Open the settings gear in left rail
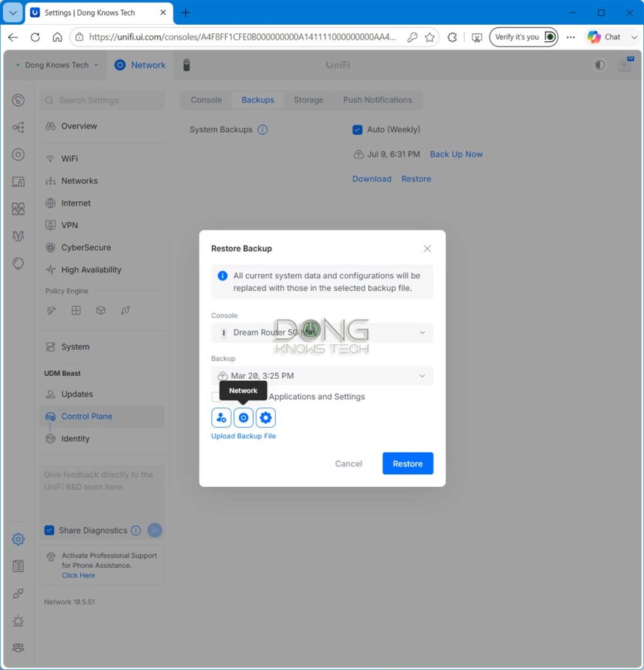Viewport: 644px width, 670px height. click(18, 539)
